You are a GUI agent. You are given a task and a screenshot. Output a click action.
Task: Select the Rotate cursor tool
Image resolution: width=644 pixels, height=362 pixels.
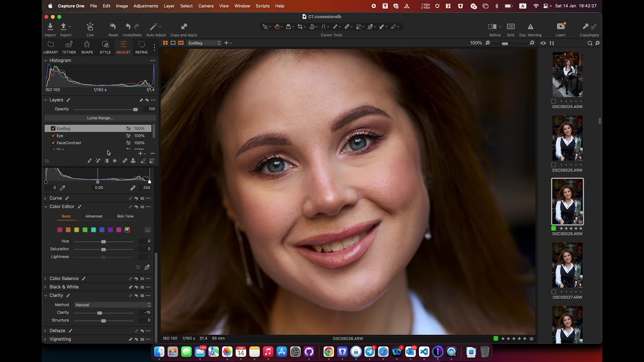pos(312,27)
